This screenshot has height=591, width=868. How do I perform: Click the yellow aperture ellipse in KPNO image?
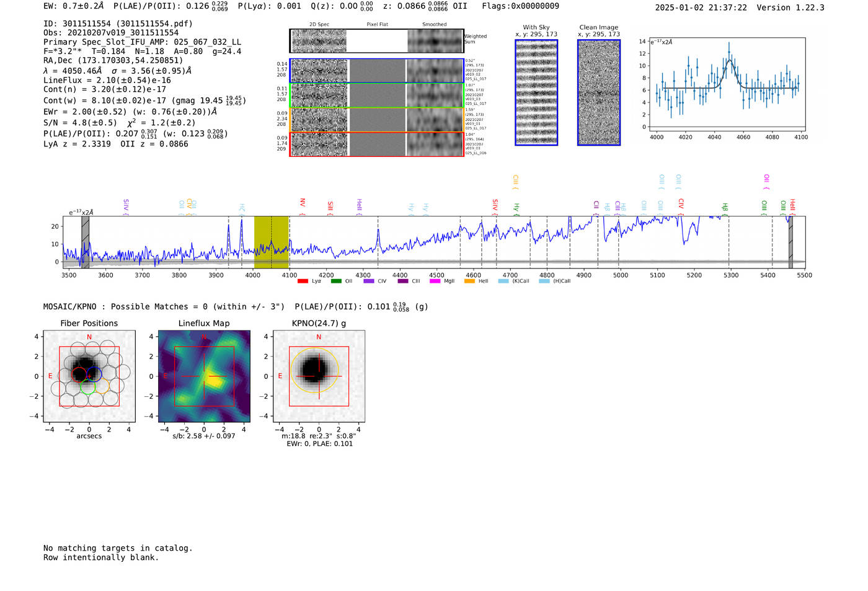coord(314,370)
